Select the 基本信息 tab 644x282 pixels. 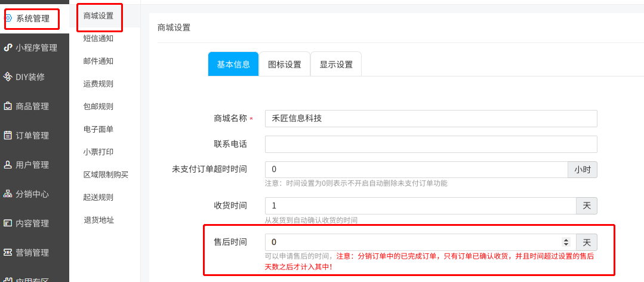point(233,65)
